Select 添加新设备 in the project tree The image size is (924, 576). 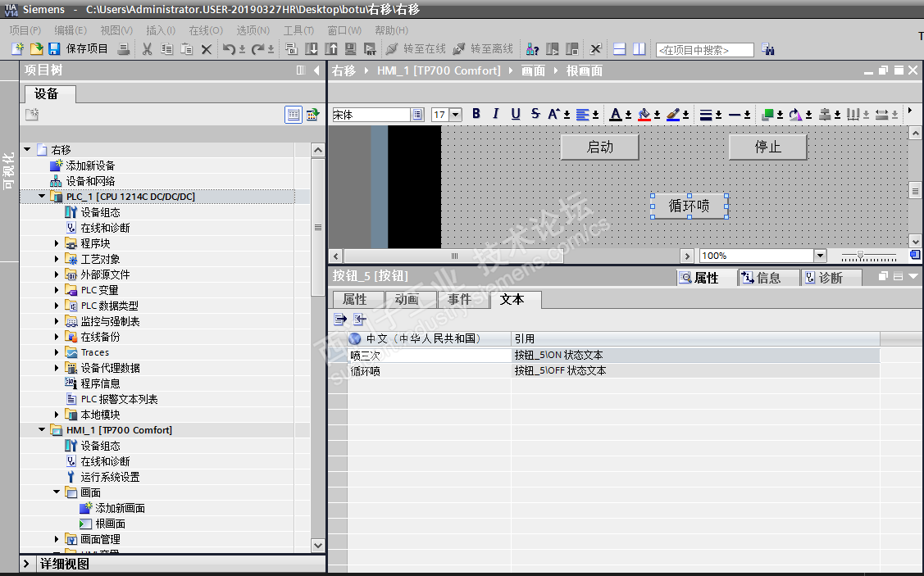[x=90, y=166]
